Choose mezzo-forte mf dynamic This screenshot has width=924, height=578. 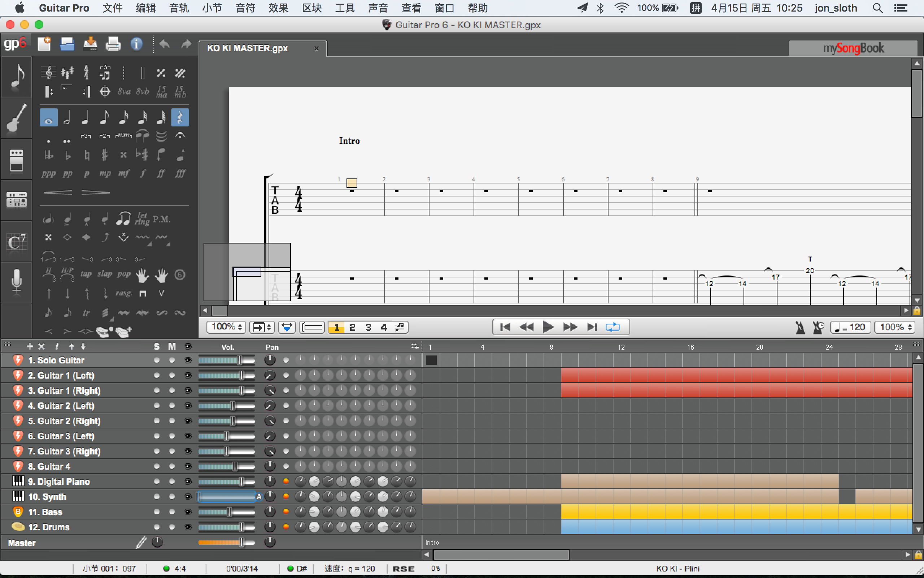(124, 173)
